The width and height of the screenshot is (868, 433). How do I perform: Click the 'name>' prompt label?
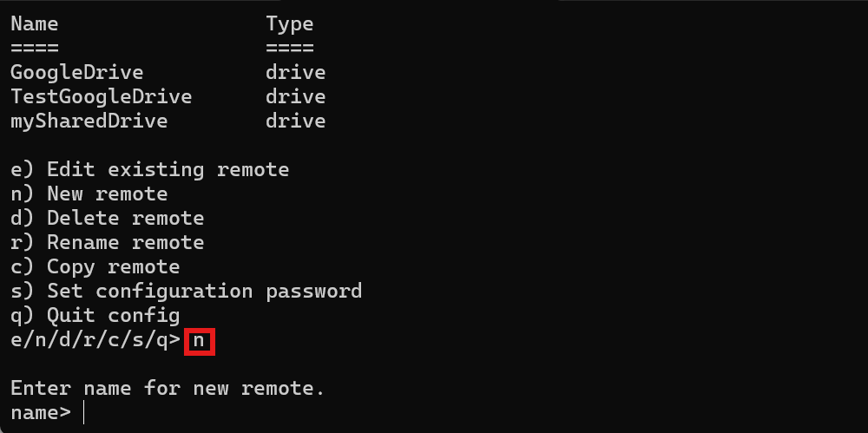(x=41, y=413)
